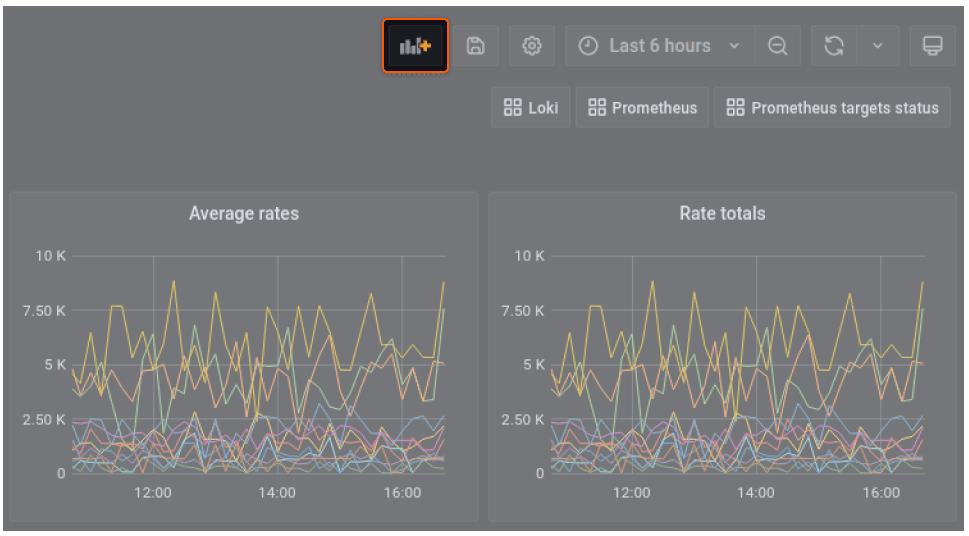The height and width of the screenshot is (536, 969).
Task: Click the clock icon in time picker
Action: (x=588, y=46)
